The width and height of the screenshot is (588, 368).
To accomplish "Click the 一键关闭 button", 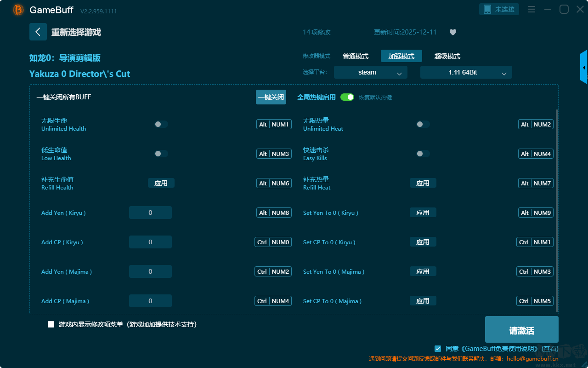I will 271,97.
